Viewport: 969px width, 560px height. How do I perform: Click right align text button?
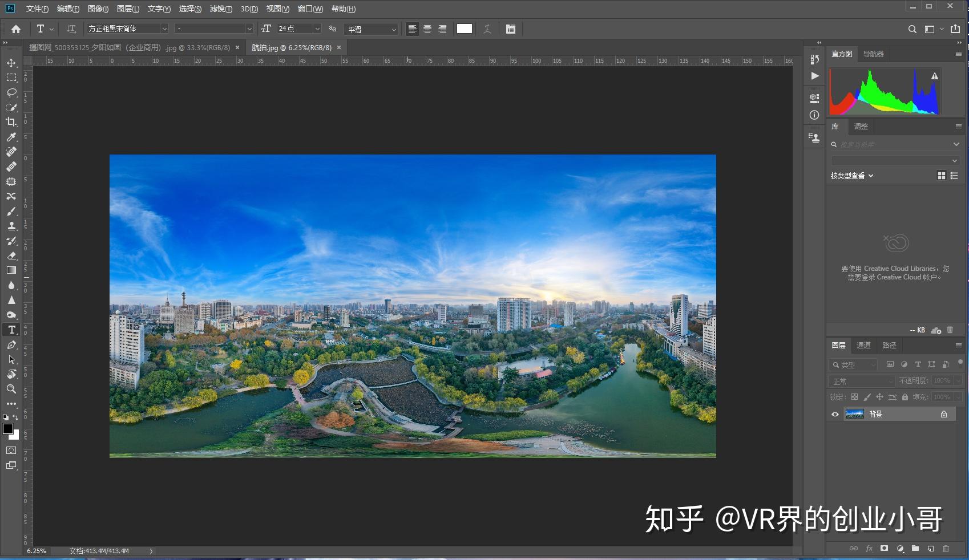tap(442, 29)
